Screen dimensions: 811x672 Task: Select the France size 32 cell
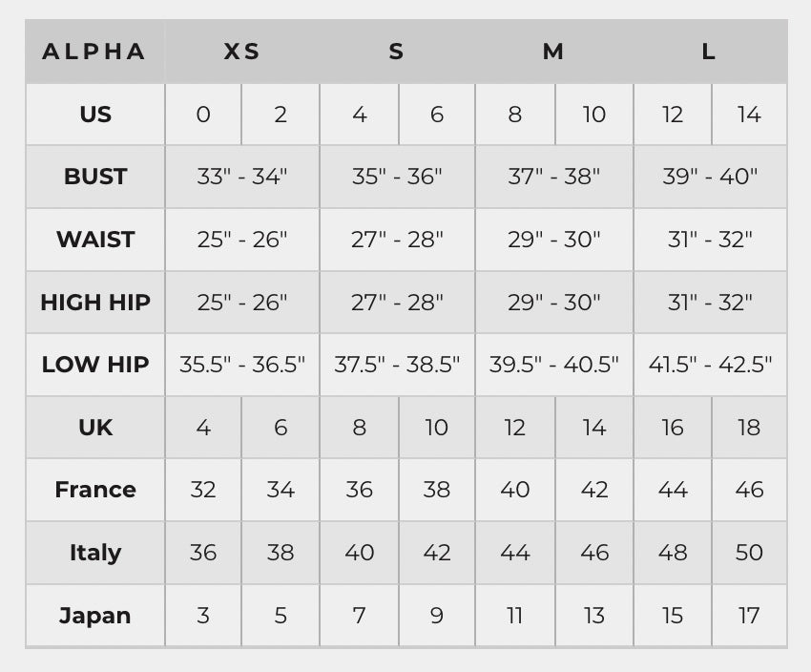pos(202,490)
